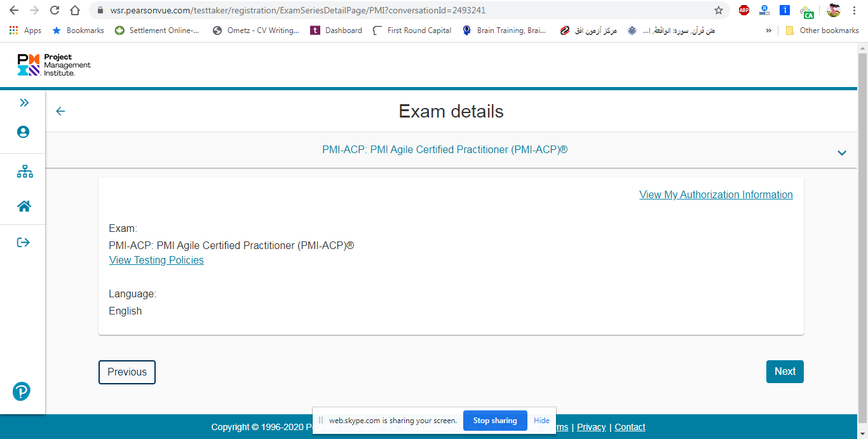Click the Previous button
Screen dimensions: 868x439
(127, 372)
